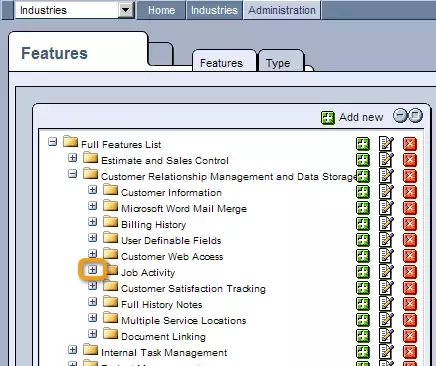Edit the Multiple Service Locations entry
The height and width of the screenshot is (366, 436).
(386, 320)
